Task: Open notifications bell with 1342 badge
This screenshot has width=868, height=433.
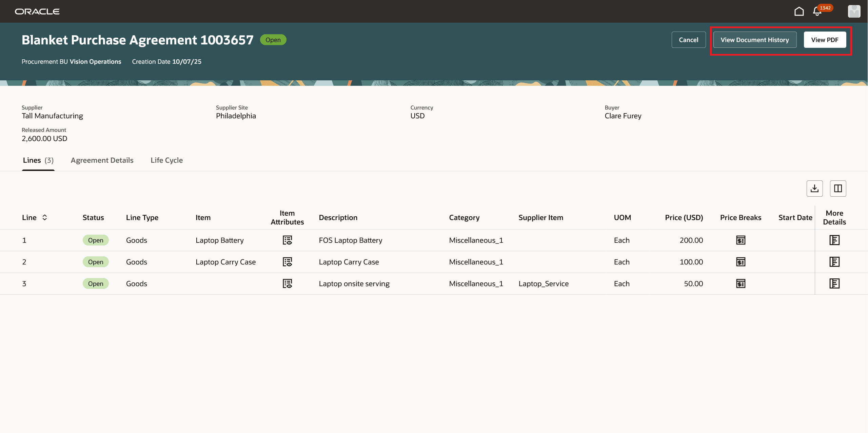Action: pyautogui.click(x=817, y=12)
